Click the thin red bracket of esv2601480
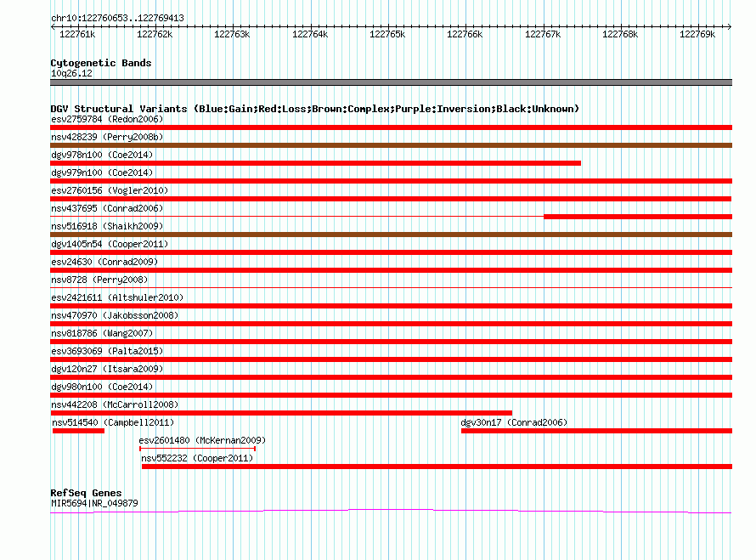Screen dimensions: 756x560 coord(197,449)
